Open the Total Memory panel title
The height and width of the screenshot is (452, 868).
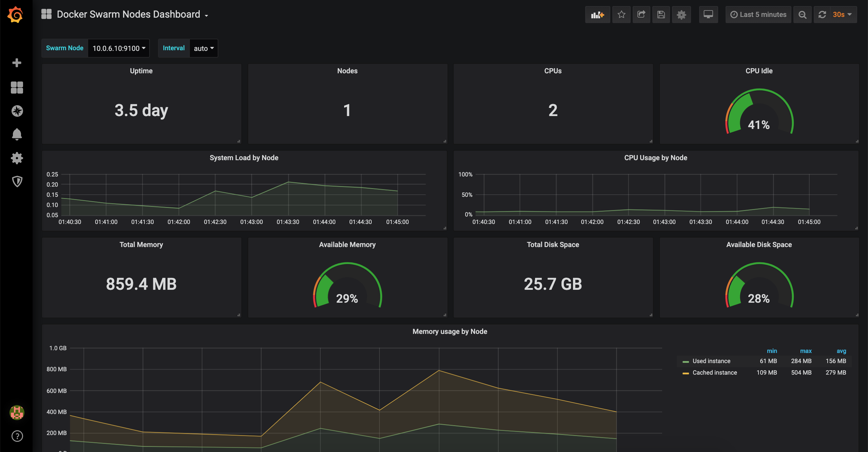[x=141, y=245]
